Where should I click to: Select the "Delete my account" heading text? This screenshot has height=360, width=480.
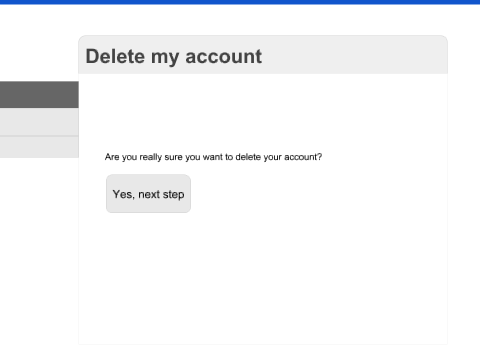point(174,56)
